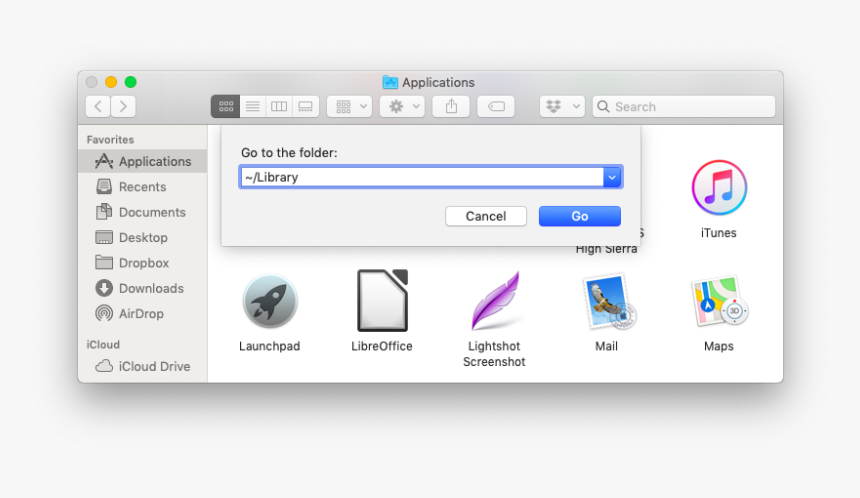Zoom the window with the green button

click(x=131, y=82)
